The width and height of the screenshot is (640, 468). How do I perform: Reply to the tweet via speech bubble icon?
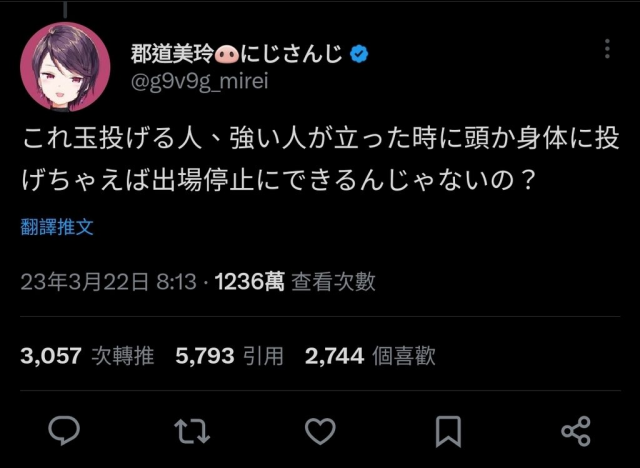pos(65,431)
